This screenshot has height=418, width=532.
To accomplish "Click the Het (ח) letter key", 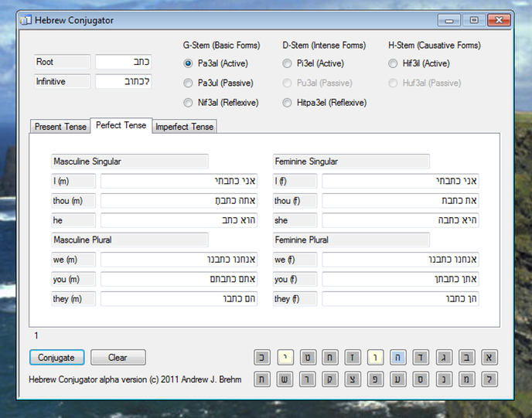I will point(329,358).
